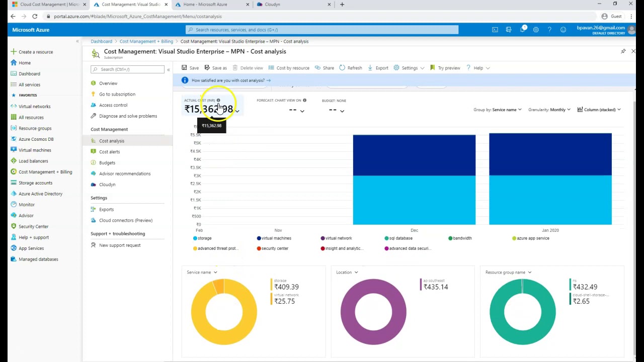This screenshot has width=644, height=362.
Task: Click Dashboard breadcrumb link
Action: 102,41
